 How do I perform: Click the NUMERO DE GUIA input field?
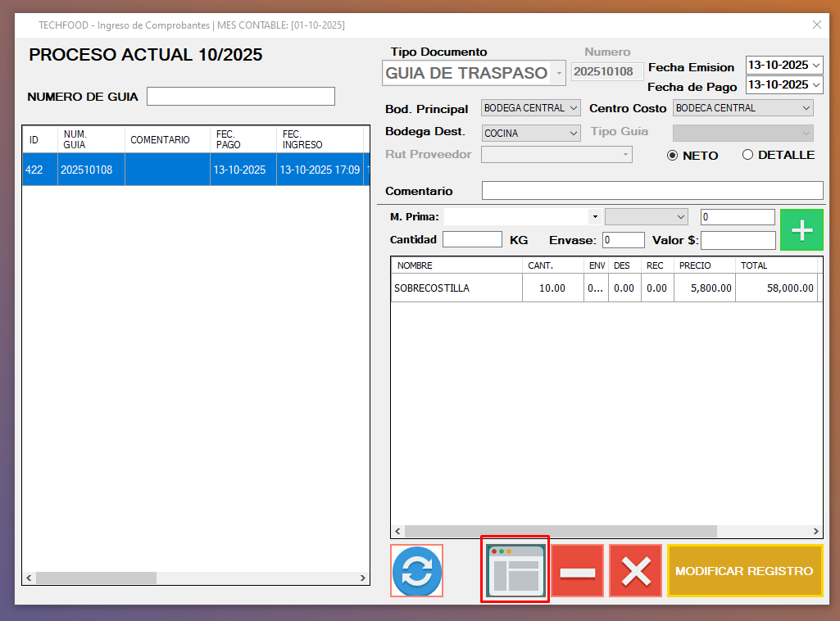pos(241,97)
